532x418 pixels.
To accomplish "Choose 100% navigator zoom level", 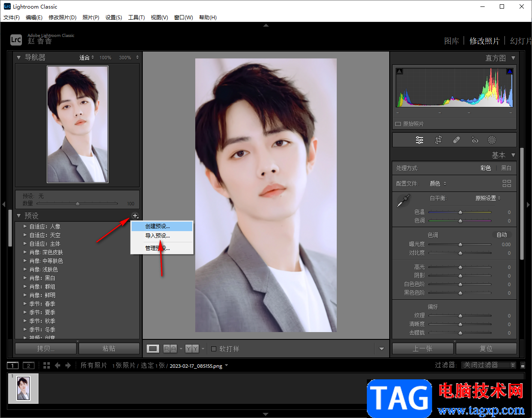I will (x=105, y=58).
